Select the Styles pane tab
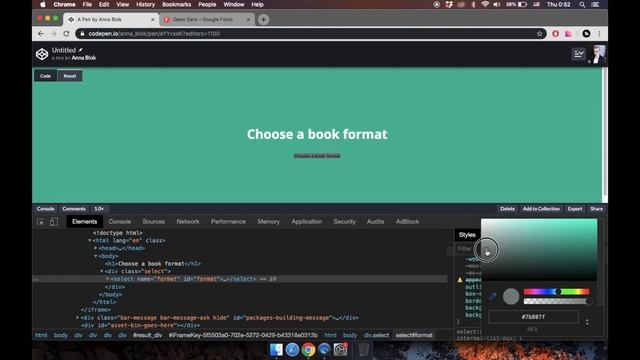This screenshot has height=360, width=640. (467, 235)
